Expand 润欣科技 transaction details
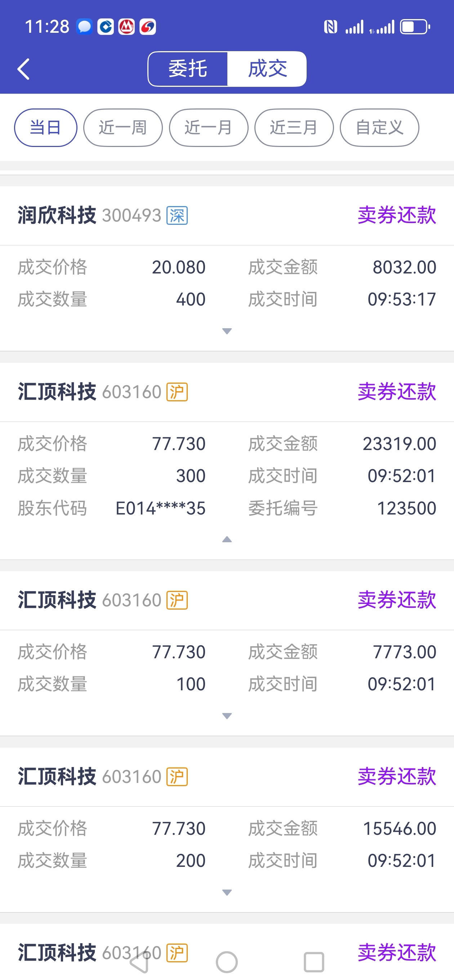The height and width of the screenshot is (980, 454). point(227,331)
